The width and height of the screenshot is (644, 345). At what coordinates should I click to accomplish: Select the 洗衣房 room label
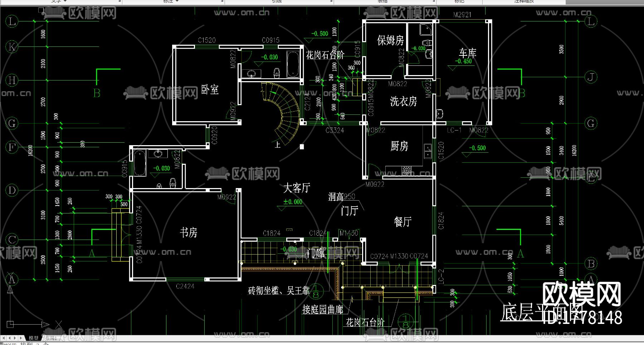(x=404, y=102)
